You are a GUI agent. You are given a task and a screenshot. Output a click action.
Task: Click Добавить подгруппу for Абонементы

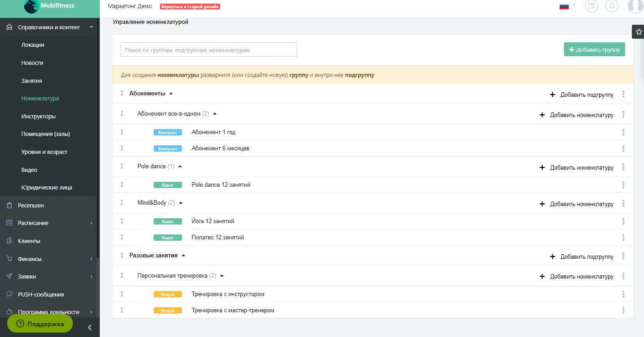pyautogui.click(x=582, y=94)
